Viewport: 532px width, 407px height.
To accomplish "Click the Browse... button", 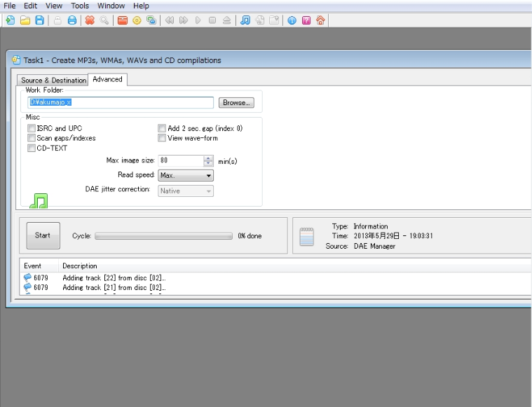I will point(236,102).
